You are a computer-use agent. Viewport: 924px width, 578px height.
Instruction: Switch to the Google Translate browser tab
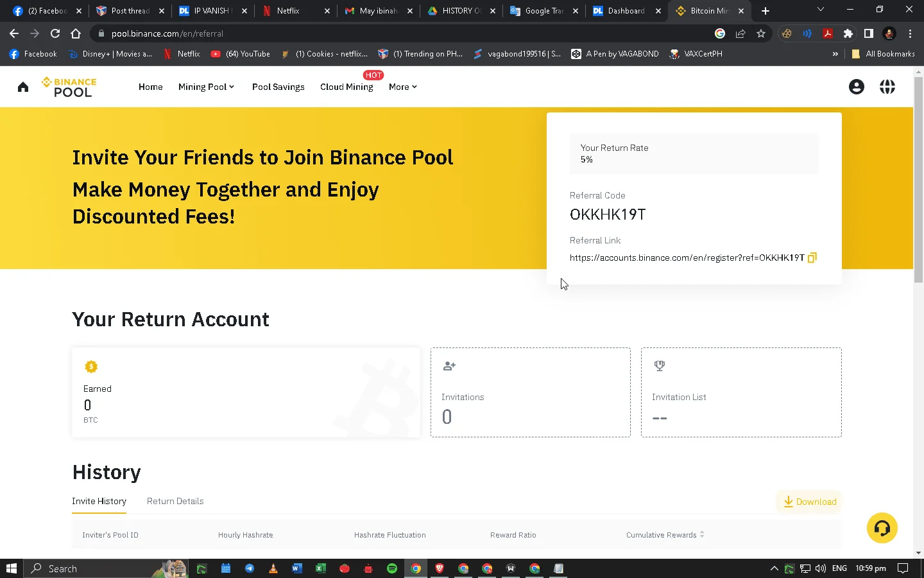point(543,10)
